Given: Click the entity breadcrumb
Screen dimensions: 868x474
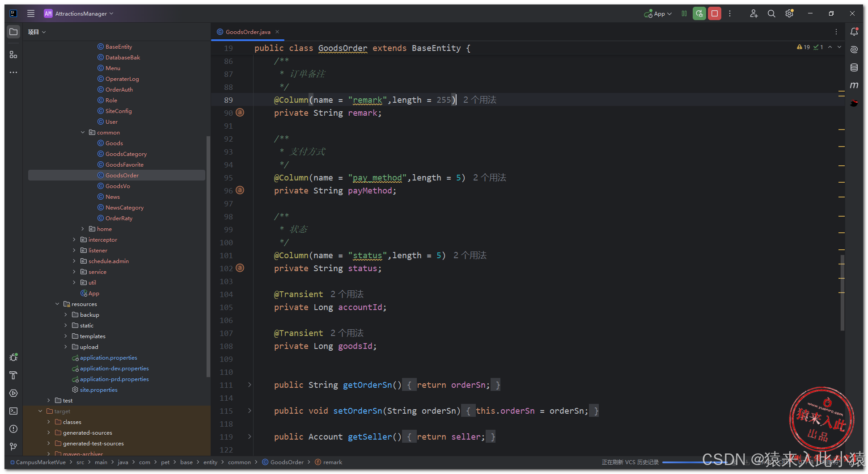Looking at the screenshot, I should tap(210, 462).
